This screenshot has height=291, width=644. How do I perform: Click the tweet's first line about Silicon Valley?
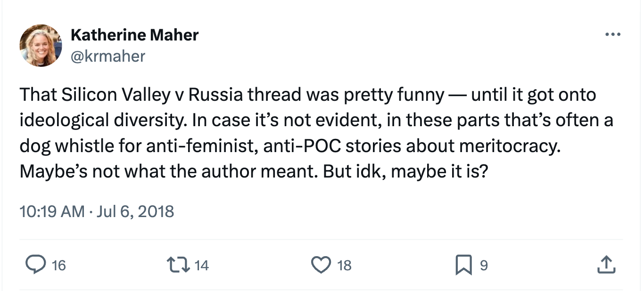click(x=308, y=95)
